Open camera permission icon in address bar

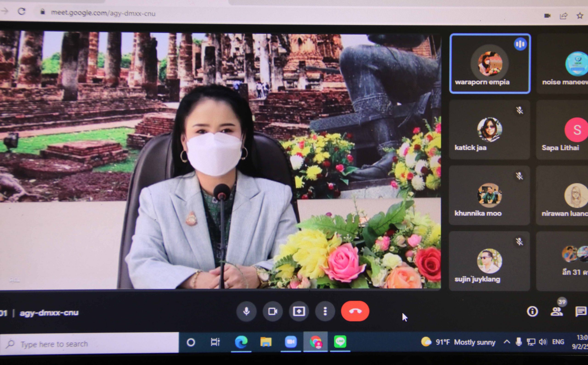click(x=547, y=16)
